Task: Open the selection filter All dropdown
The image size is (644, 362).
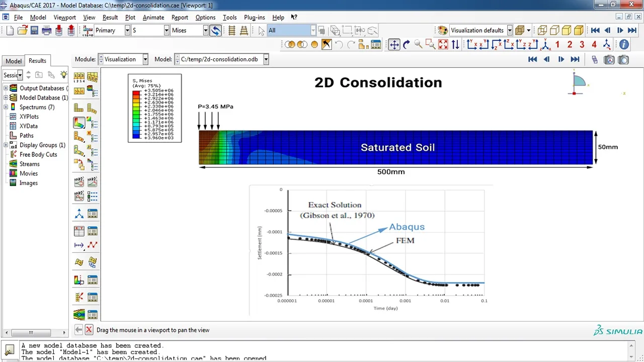Action: 313,30
